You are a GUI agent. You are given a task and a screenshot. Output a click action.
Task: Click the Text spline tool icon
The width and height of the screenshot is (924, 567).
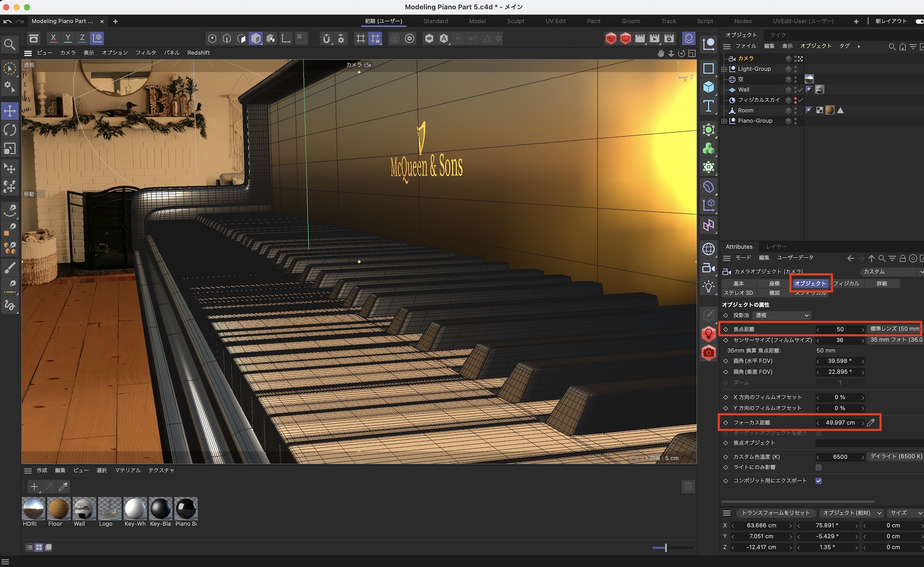point(708,106)
